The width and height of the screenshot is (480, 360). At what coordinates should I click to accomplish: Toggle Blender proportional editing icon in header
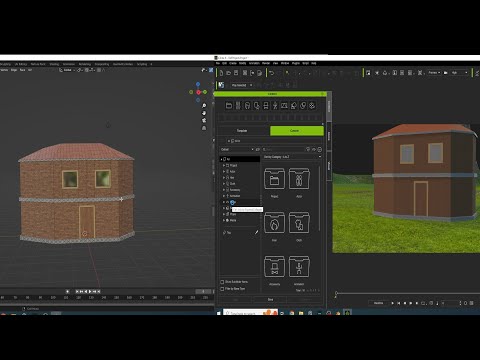[x=99, y=70]
